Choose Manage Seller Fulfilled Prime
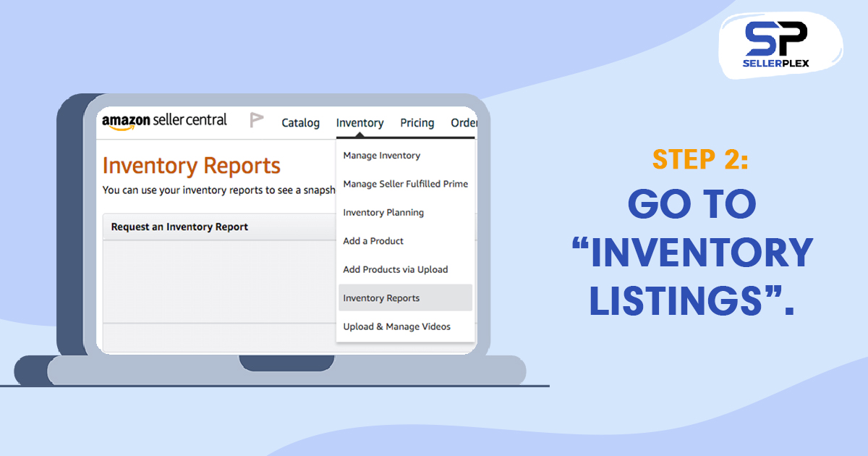Screen dimensions: 868x456 [405, 184]
